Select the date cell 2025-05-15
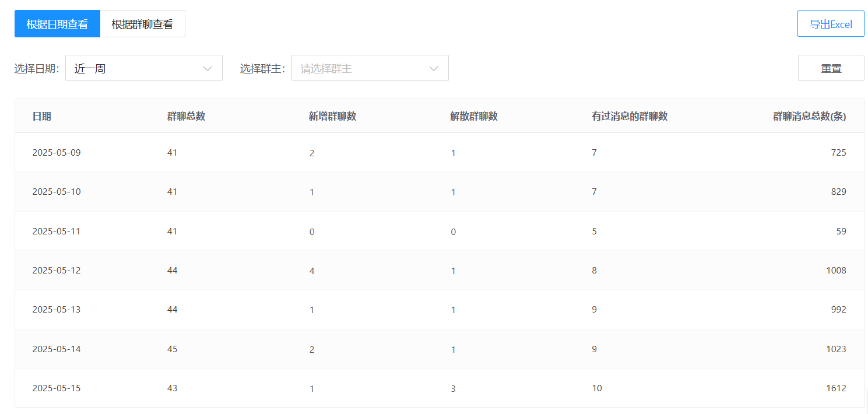The height and width of the screenshot is (414, 868). coord(57,388)
